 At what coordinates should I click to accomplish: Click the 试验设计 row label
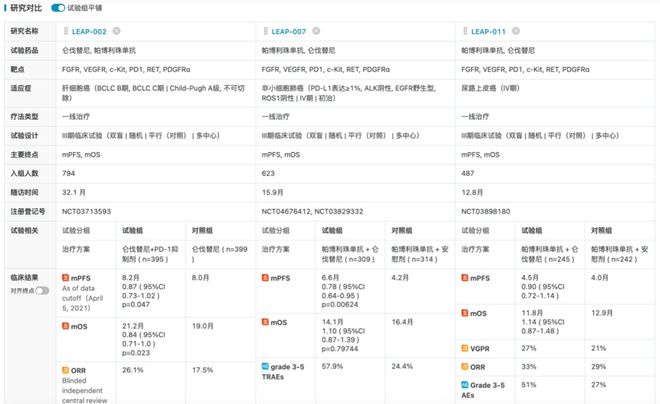tap(24, 136)
